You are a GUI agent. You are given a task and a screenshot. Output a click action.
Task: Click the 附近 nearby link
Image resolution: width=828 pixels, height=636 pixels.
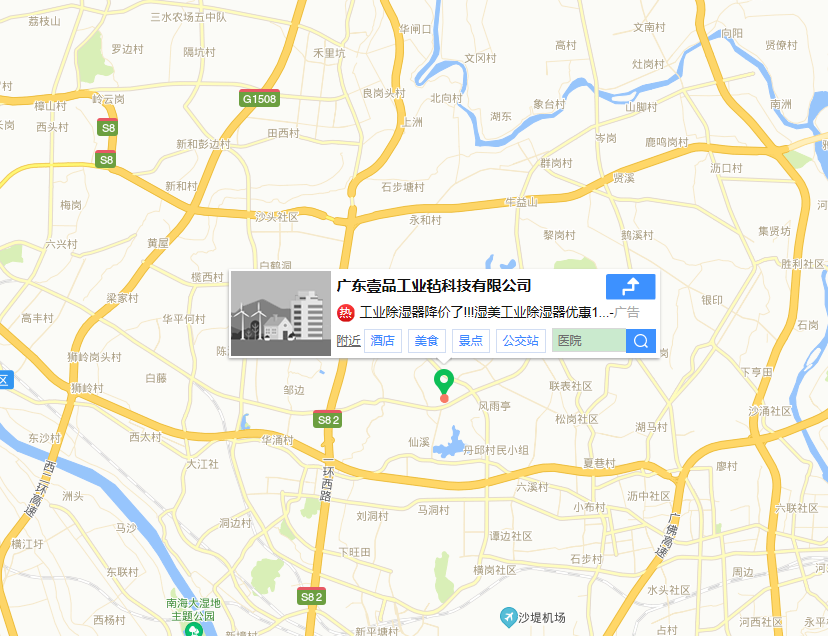pyautogui.click(x=349, y=341)
